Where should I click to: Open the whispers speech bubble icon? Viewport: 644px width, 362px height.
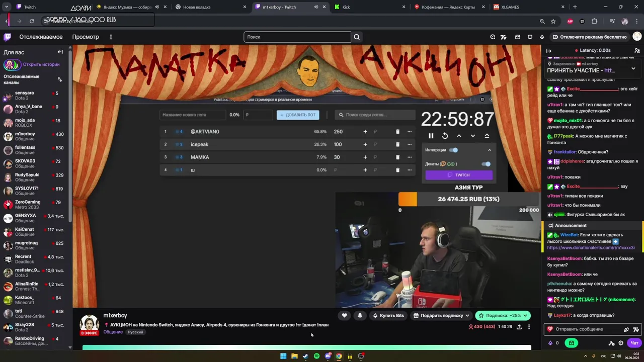[x=530, y=37]
